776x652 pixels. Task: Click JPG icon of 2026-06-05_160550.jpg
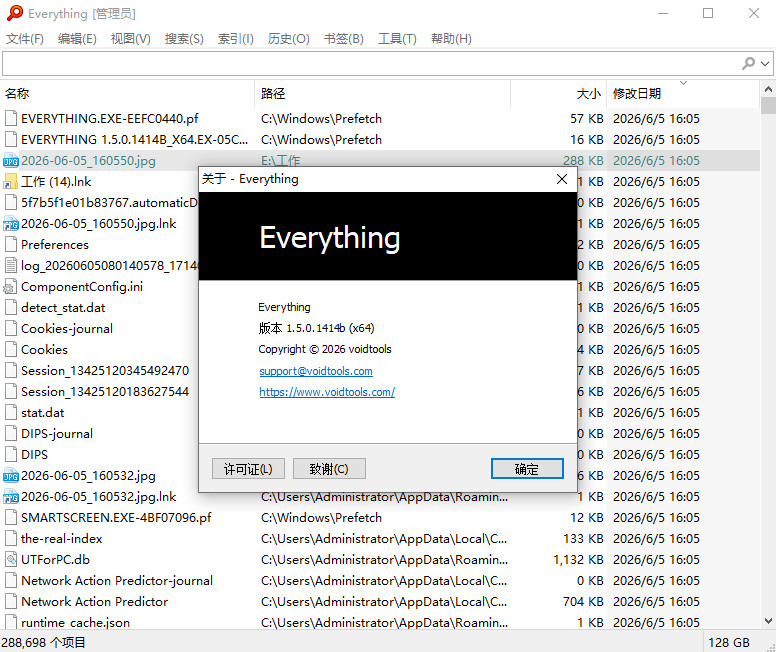click(10, 160)
